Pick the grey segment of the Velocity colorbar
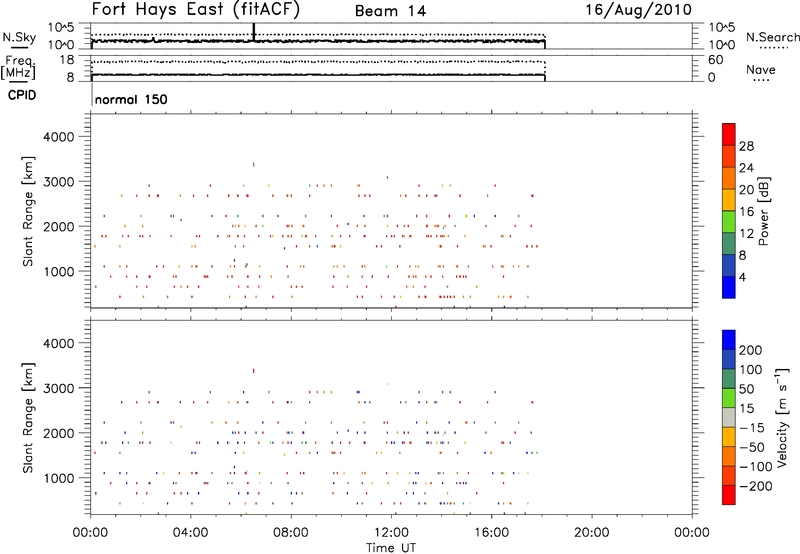The width and height of the screenshot is (800, 554). (729, 417)
